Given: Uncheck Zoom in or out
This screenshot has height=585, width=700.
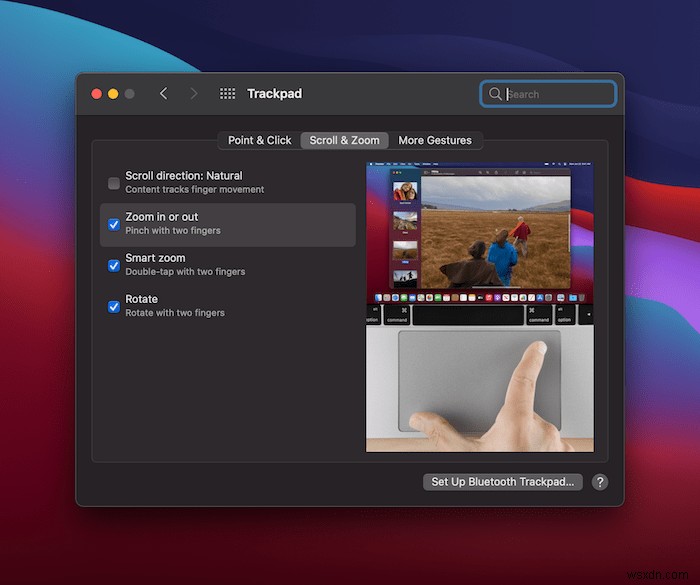Looking at the screenshot, I should pos(114,224).
